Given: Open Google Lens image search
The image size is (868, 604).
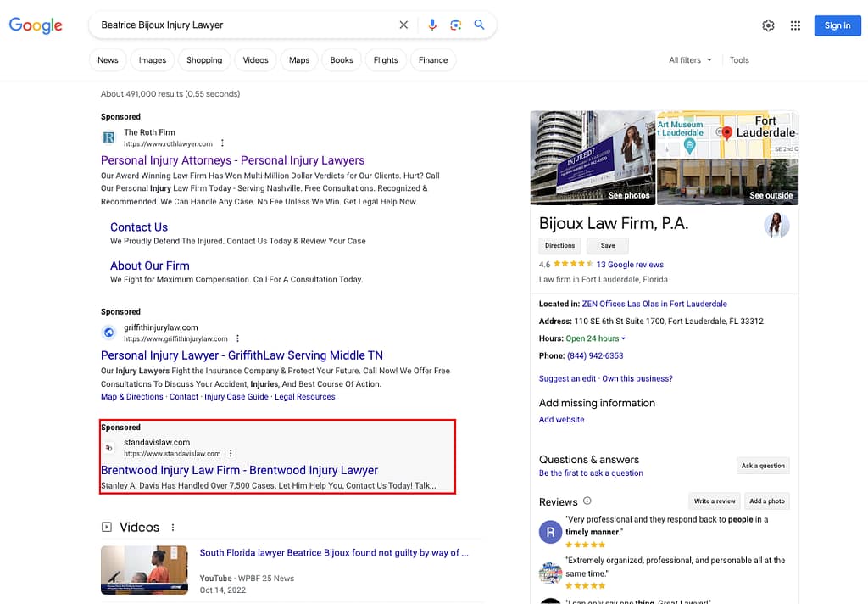Looking at the screenshot, I should 455,25.
